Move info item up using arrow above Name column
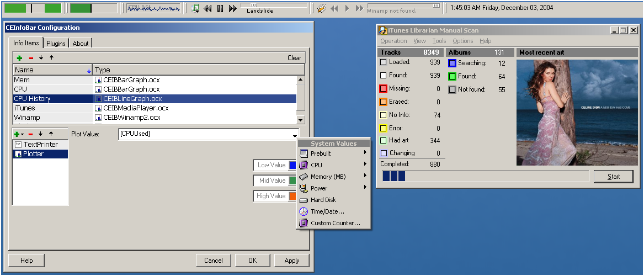The width and height of the screenshot is (644, 276). pyautogui.click(x=51, y=58)
